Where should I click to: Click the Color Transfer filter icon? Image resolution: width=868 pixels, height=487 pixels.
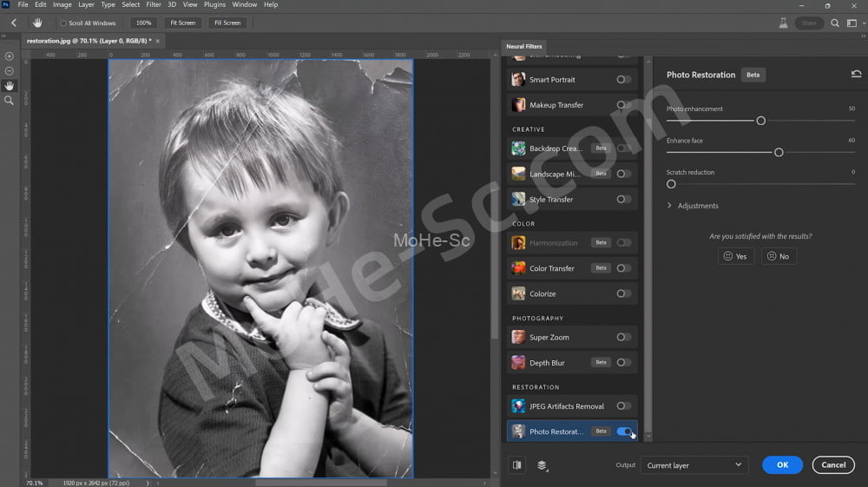(x=518, y=268)
